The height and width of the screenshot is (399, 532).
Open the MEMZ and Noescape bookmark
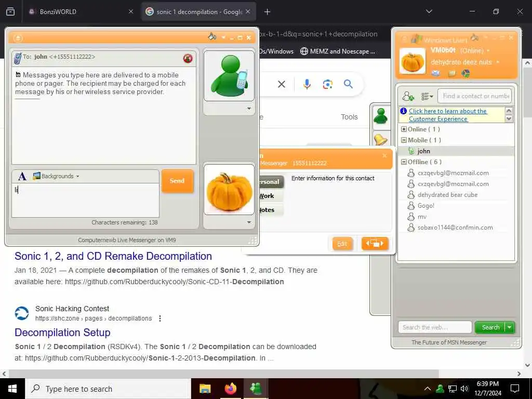(338, 51)
